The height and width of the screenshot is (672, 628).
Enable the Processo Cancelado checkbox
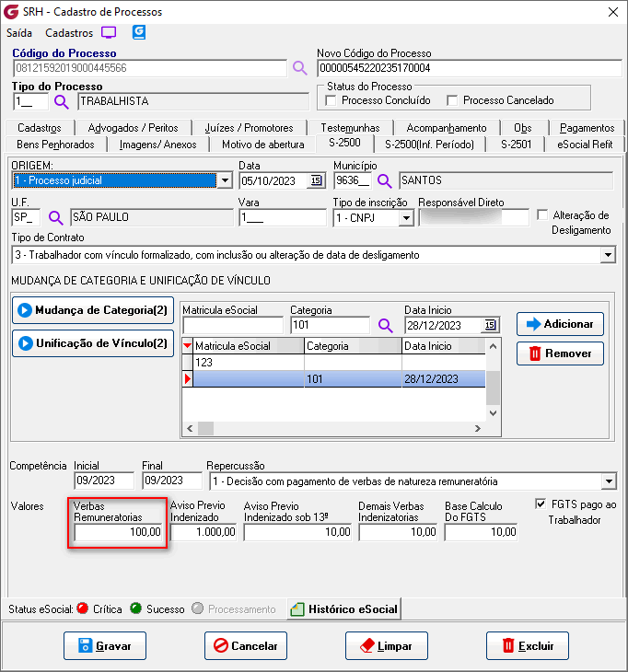click(x=452, y=100)
